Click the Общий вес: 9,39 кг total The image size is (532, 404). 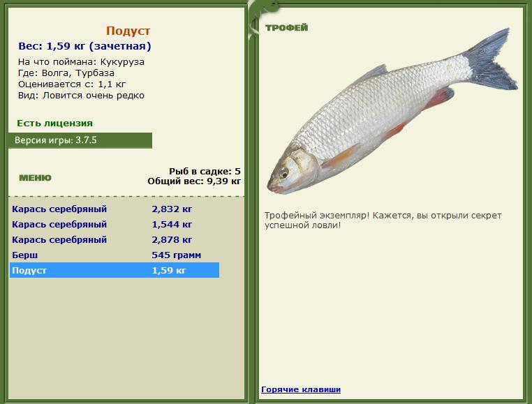pos(194,181)
